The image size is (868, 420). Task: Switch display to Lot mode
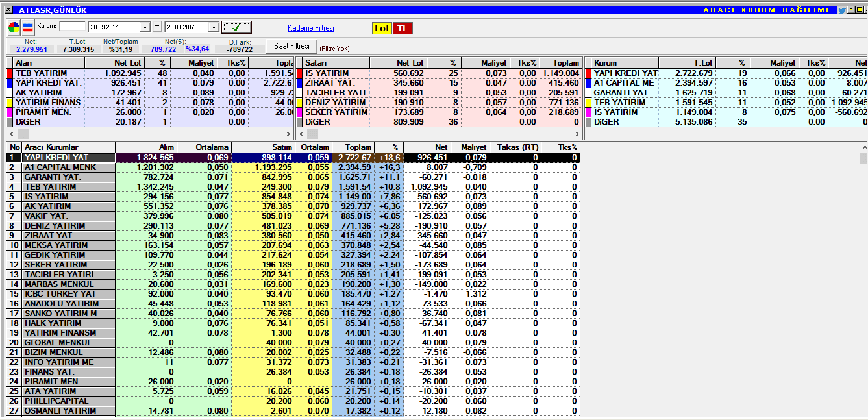pyautogui.click(x=382, y=28)
